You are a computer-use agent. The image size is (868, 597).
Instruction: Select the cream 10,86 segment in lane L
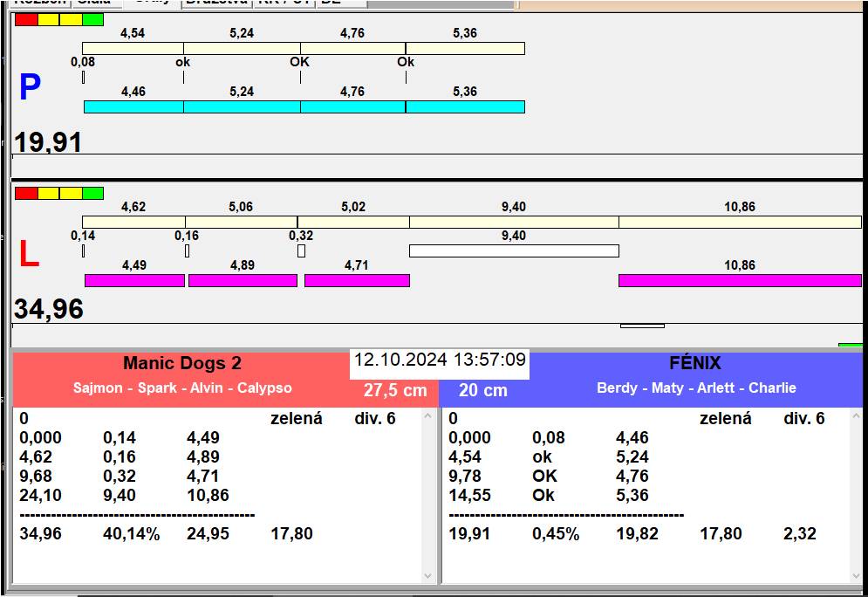pyautogui.click(x=740, y=222)
